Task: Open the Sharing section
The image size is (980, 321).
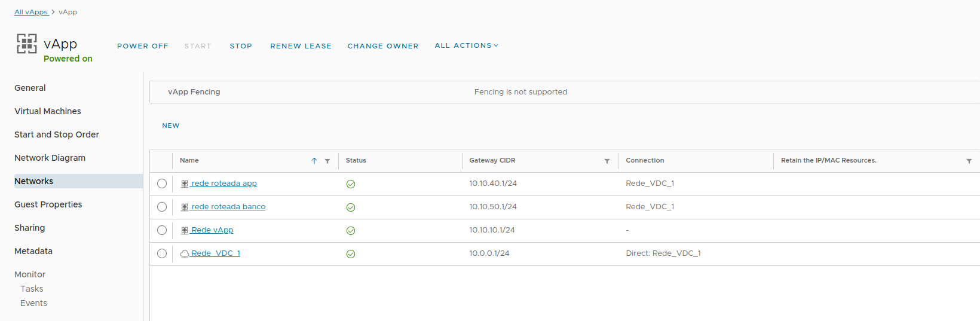Action: [30, 228]
